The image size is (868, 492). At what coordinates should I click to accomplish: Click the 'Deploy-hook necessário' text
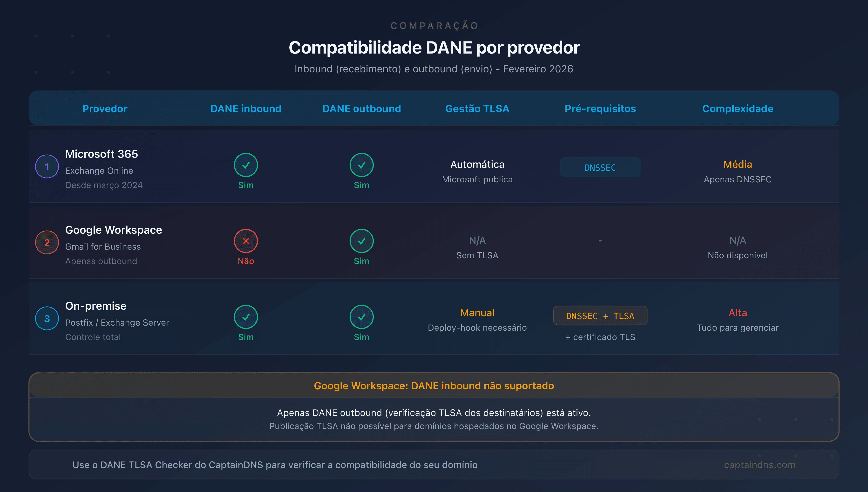(x=477, y=328)
